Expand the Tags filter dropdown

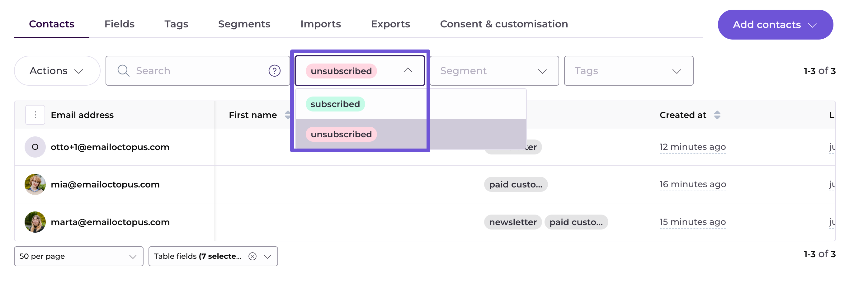click(628, 71)
